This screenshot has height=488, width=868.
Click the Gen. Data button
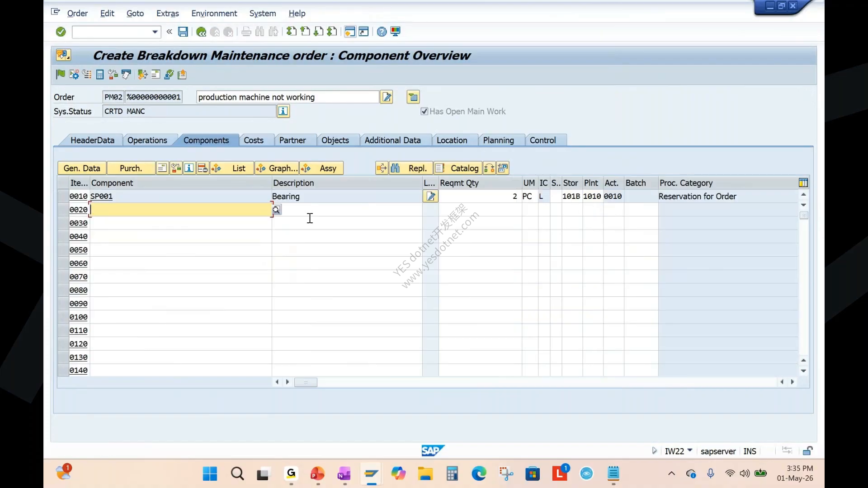pos(82,168)
